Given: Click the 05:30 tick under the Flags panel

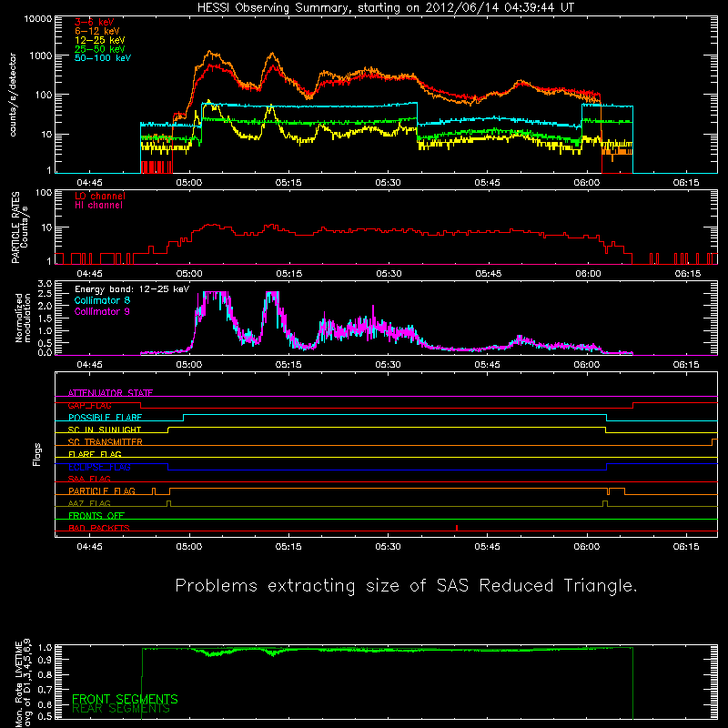Looking at the screenshot, I should coord(389,547).
